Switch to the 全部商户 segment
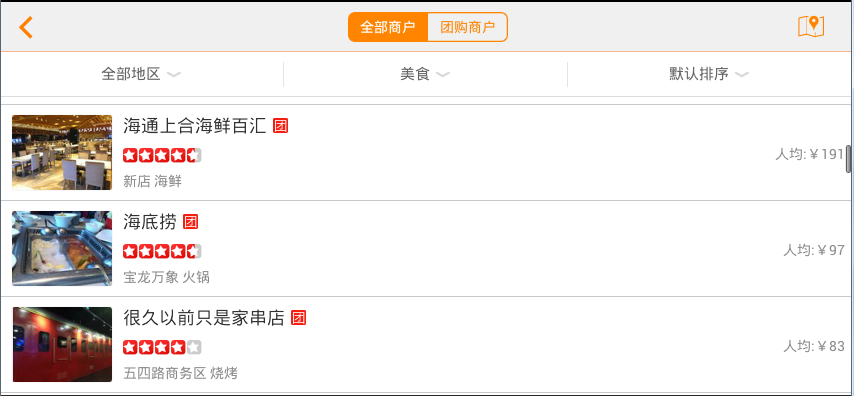Viewport: 854px width, 396px height. 388,27
